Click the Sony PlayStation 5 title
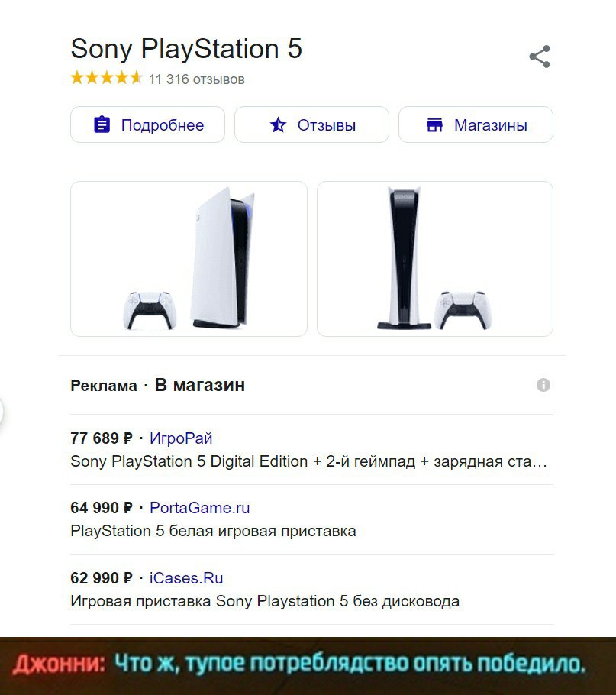The image size is (616, 695). coord(186,49)
